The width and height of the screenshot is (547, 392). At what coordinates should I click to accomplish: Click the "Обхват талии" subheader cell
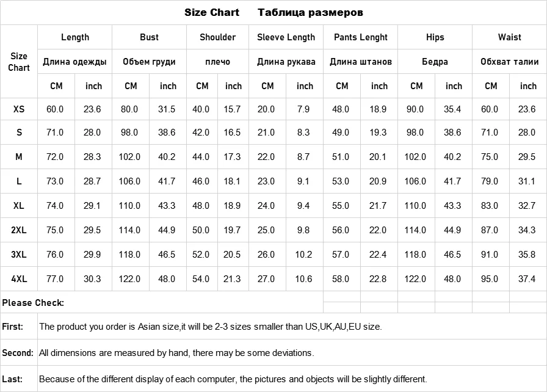click(509, 62)
